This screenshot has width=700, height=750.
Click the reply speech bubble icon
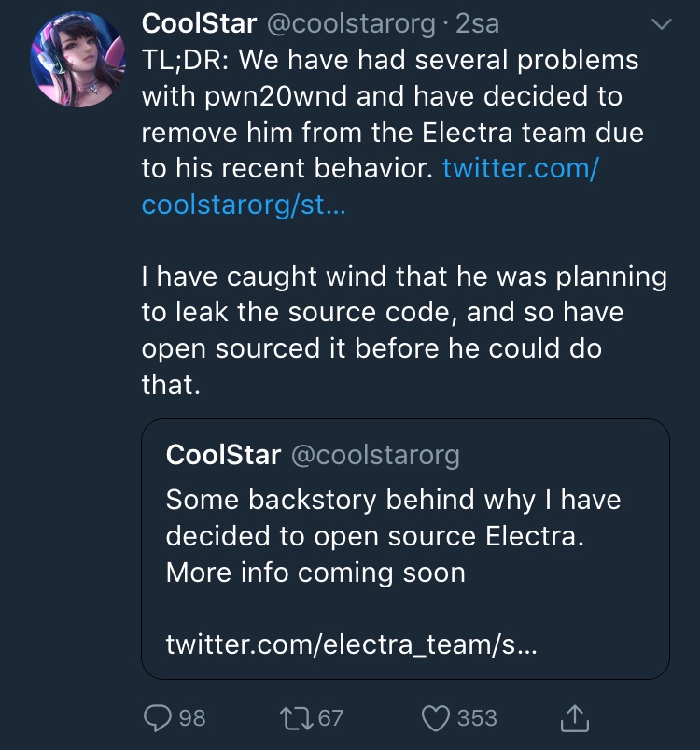(156, 717)
